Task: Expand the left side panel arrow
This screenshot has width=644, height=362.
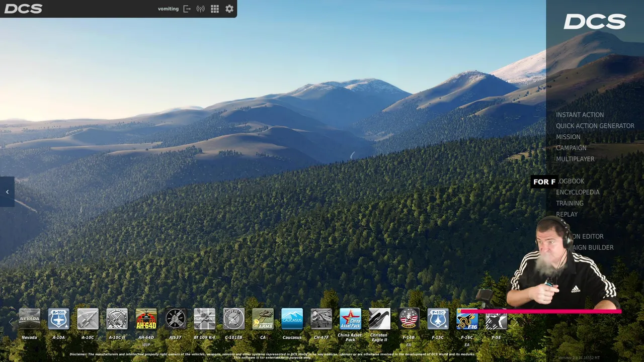Action: 7,192
